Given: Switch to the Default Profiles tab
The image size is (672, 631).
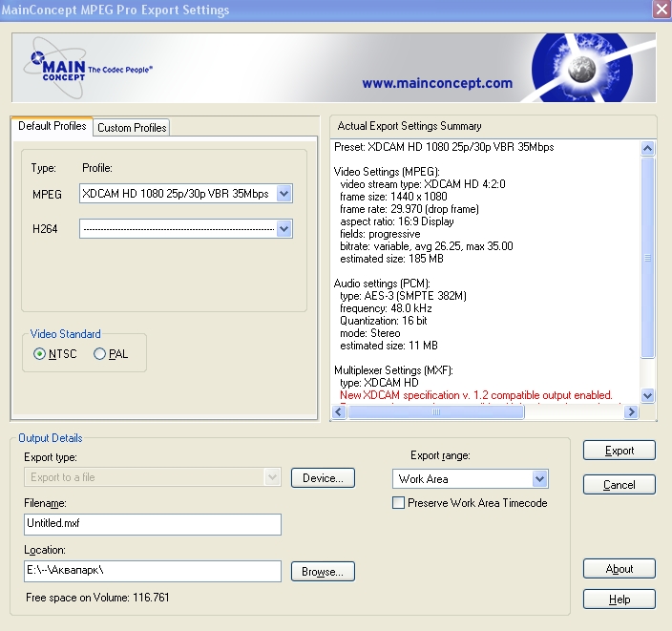Looking at the screenshot, I should point(52,126).
